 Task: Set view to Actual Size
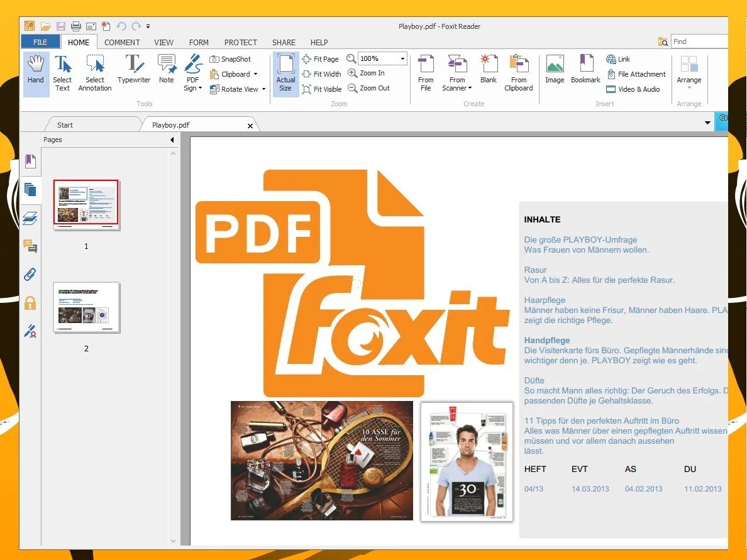(286, 74)
